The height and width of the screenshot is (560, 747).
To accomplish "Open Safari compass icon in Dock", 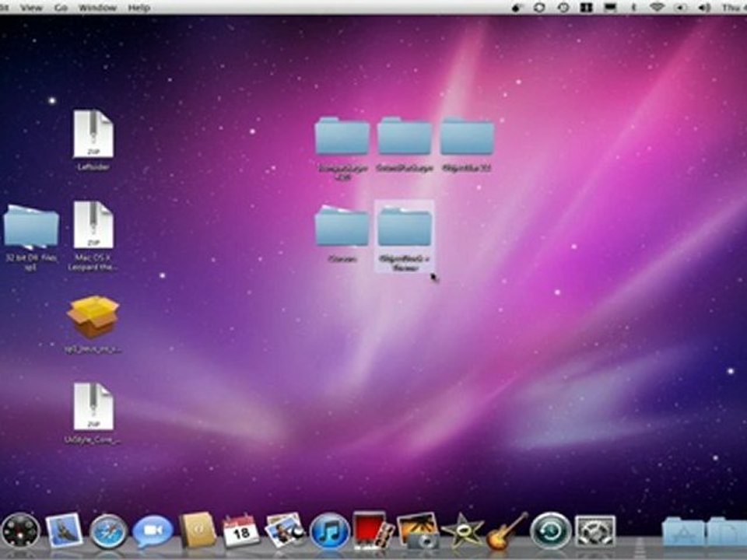I will [109, 532].
